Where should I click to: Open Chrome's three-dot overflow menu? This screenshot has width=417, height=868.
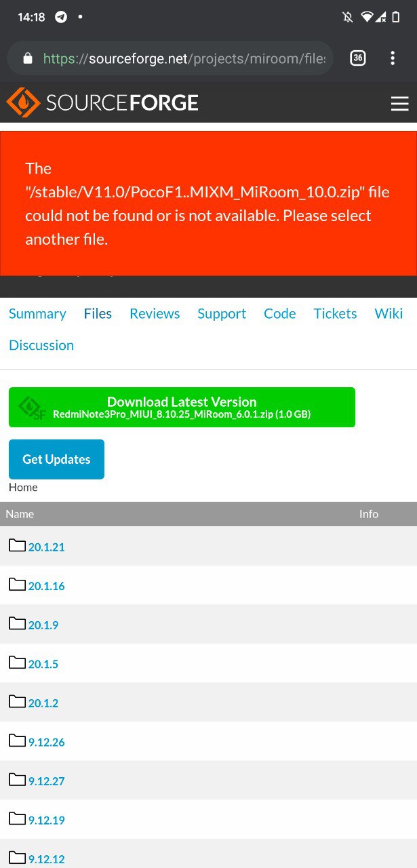coord(393,58)
